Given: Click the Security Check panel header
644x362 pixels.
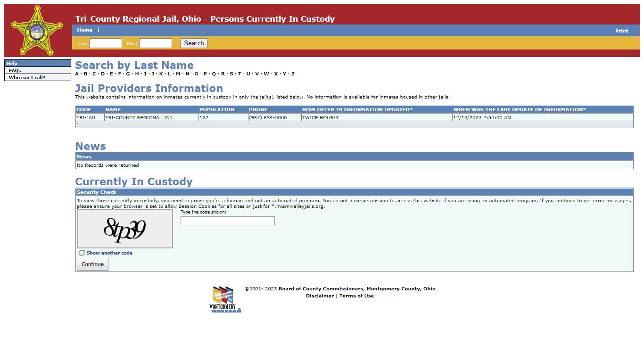Looking at the screenshot, I should (355, 192).
